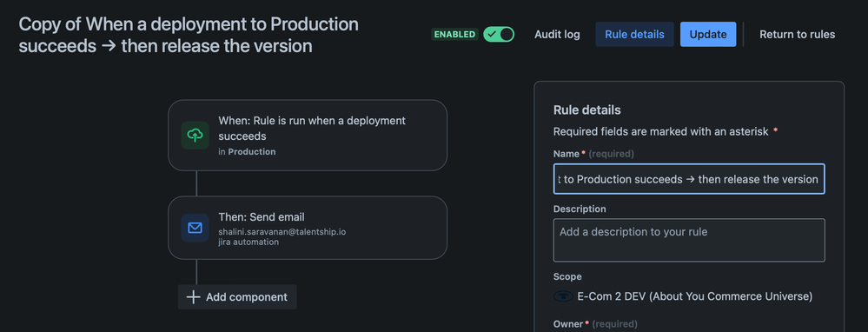Screen dimensions: 868x332
Task: Select the Rule details tab
Action: [x=634, y=34]
